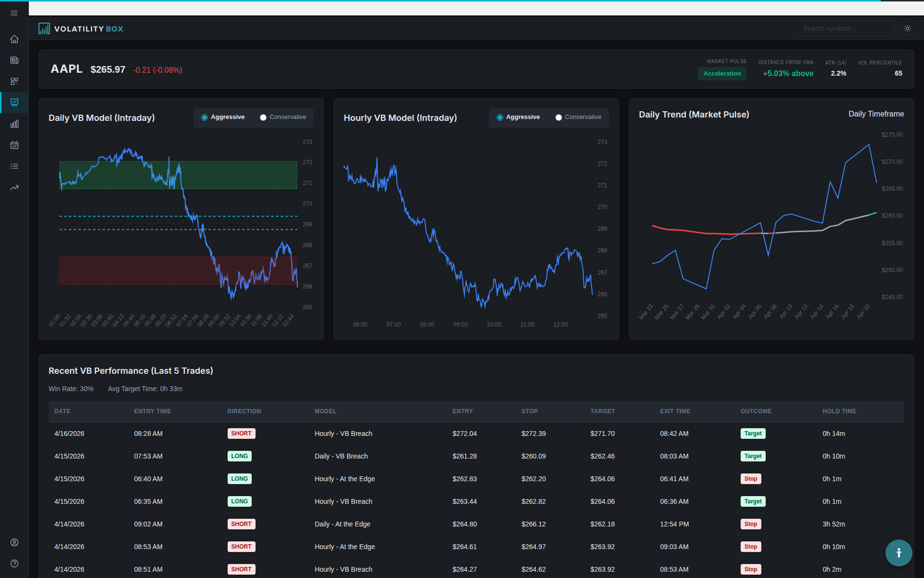This screenshot has width=924, height=578.
Task: Click SHORT badge on 4/16/2026 row
Action: 241,433
